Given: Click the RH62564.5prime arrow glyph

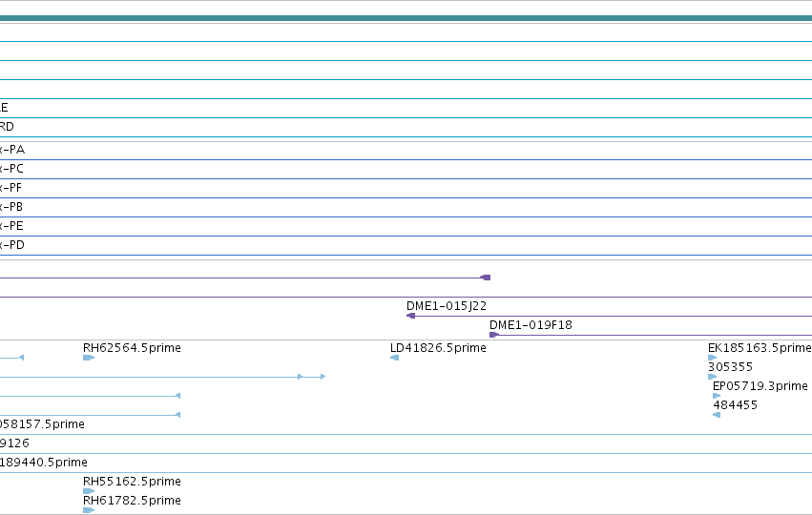Looking at the screenshot, I should point(89,358).
